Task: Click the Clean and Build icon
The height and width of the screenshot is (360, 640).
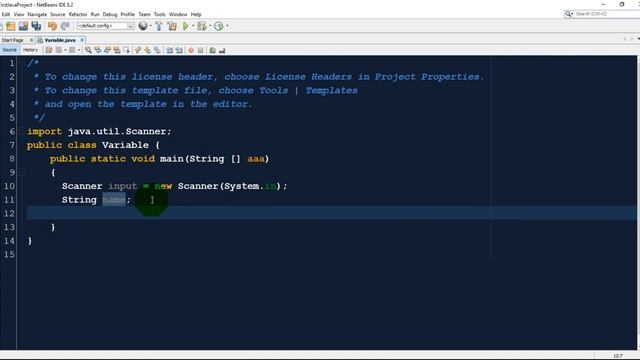Action: click(172, 26)
